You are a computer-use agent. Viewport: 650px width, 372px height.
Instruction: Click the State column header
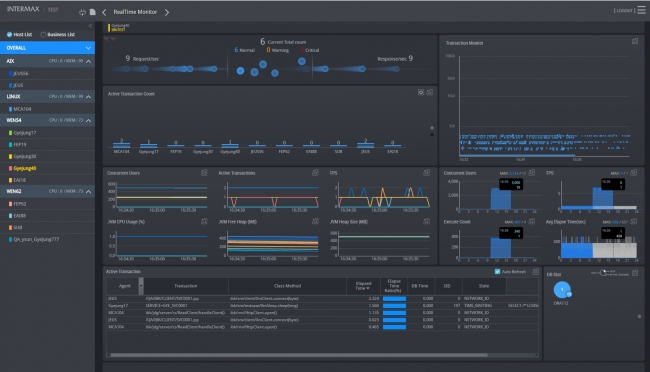click(484, 286)
